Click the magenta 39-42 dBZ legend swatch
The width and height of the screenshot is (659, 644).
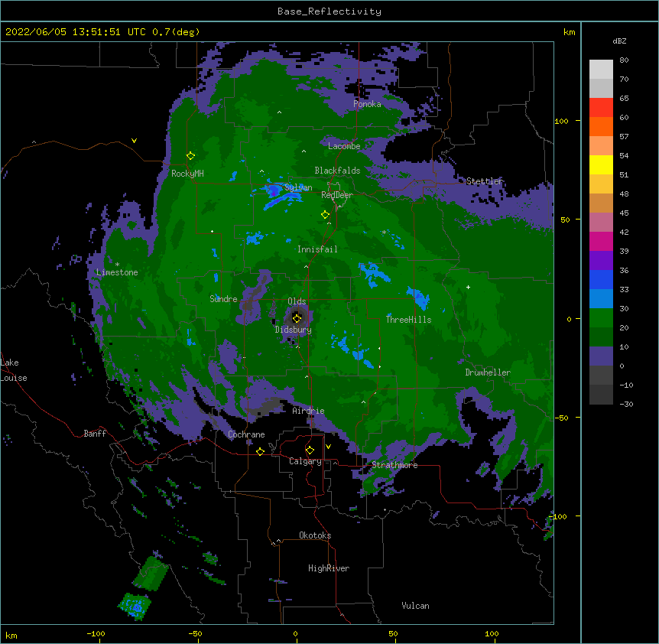click(601, 241)
